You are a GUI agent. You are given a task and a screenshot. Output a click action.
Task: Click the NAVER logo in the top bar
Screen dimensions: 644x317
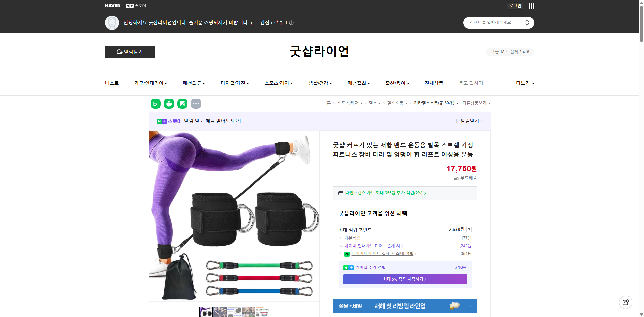pyautogui.click(x=113, y=5)
